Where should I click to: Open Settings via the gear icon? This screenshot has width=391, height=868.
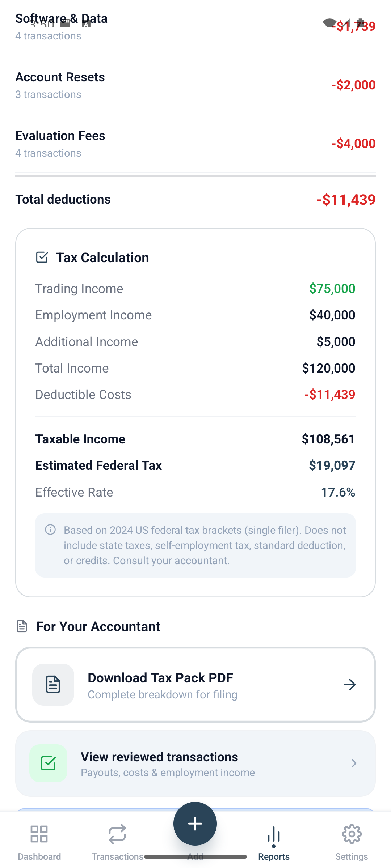(351, 834)
